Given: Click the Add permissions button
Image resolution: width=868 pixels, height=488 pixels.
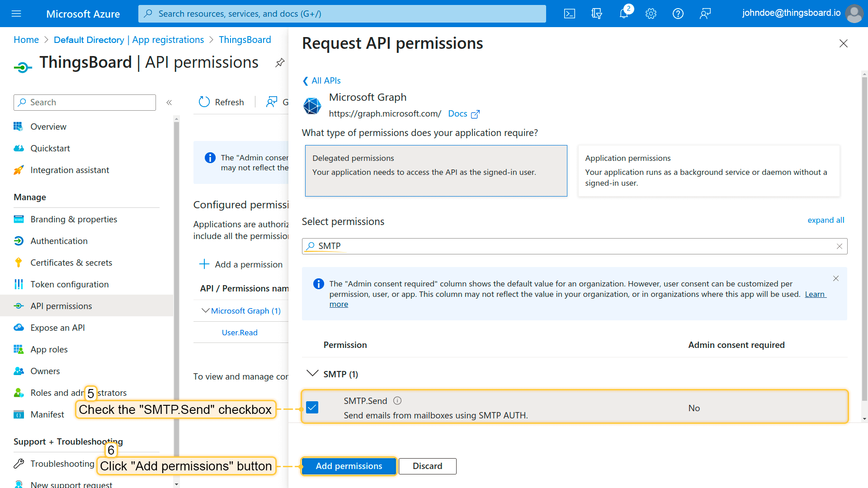Looking at the screenshot, I should [x=349, y=466].
